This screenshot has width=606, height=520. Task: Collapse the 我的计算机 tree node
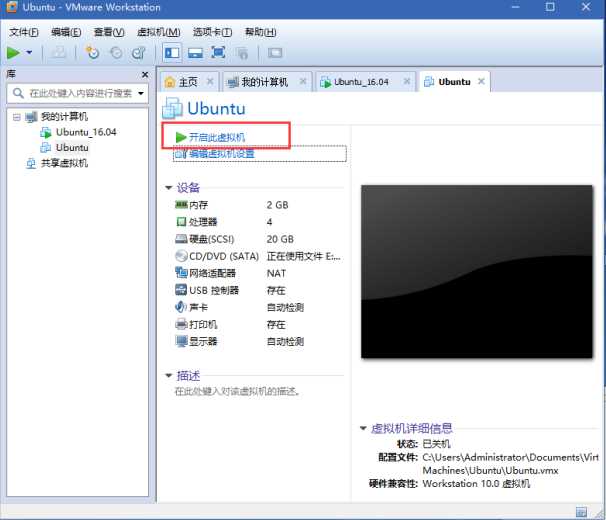click(16, 117)
